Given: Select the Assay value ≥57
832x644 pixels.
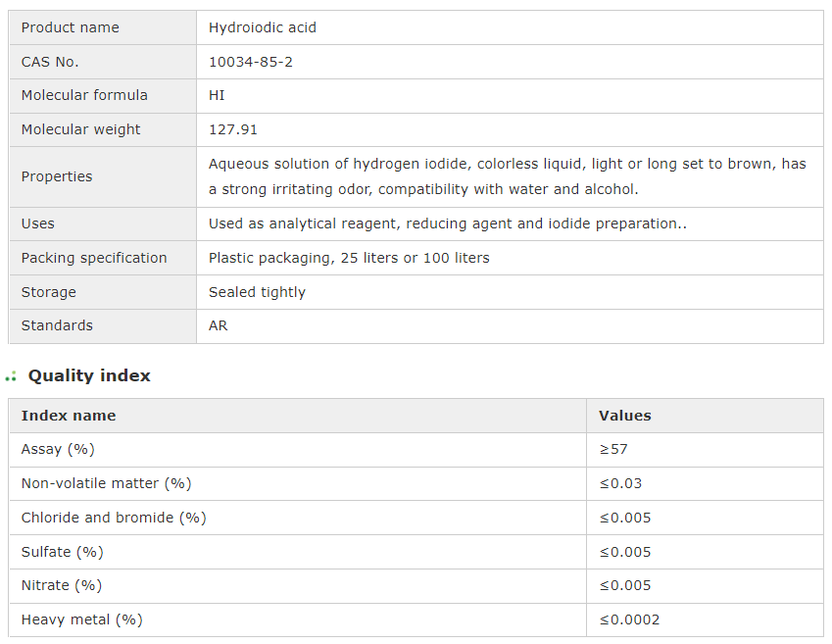Looking at the screenshot, I should 613,449.
